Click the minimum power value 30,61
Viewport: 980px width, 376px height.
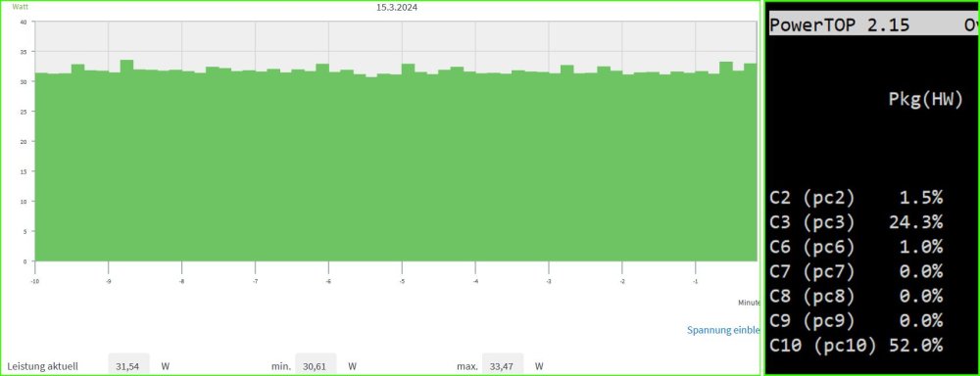tap(315, 366)
